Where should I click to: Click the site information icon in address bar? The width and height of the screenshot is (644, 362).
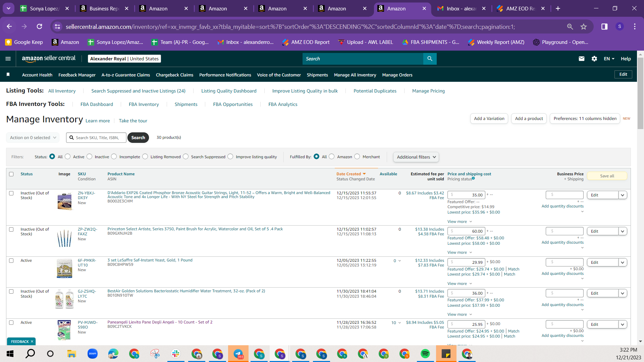tap(58, 26)
